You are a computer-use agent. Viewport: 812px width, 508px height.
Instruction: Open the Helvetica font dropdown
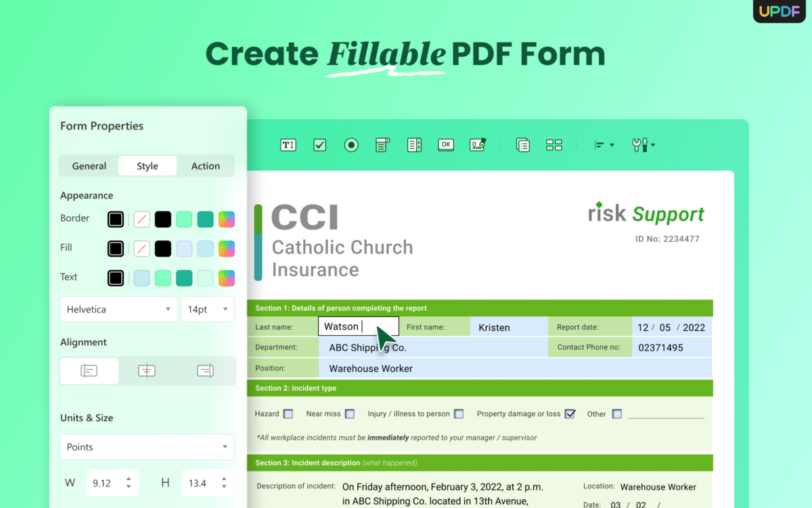tap(118, 309)
